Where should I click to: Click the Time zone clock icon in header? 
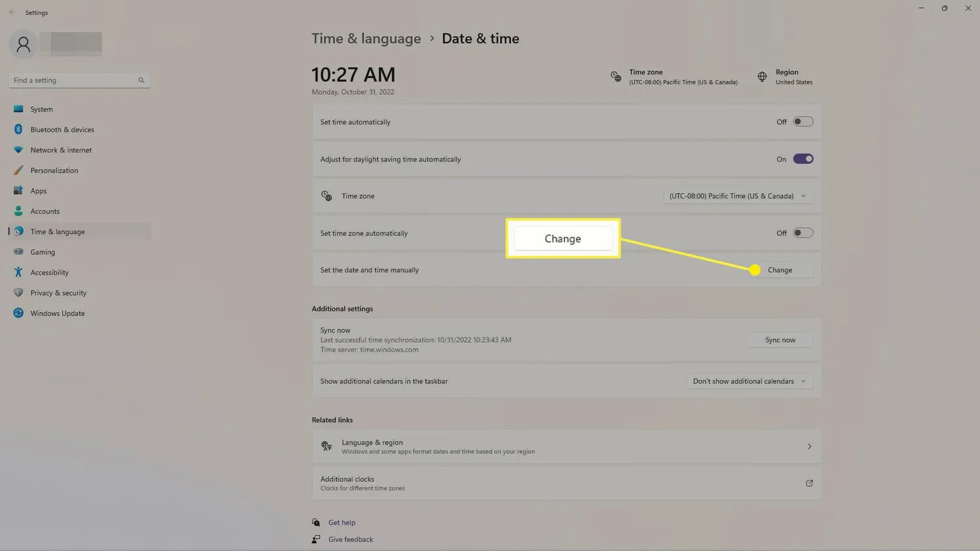click(616, 77)
